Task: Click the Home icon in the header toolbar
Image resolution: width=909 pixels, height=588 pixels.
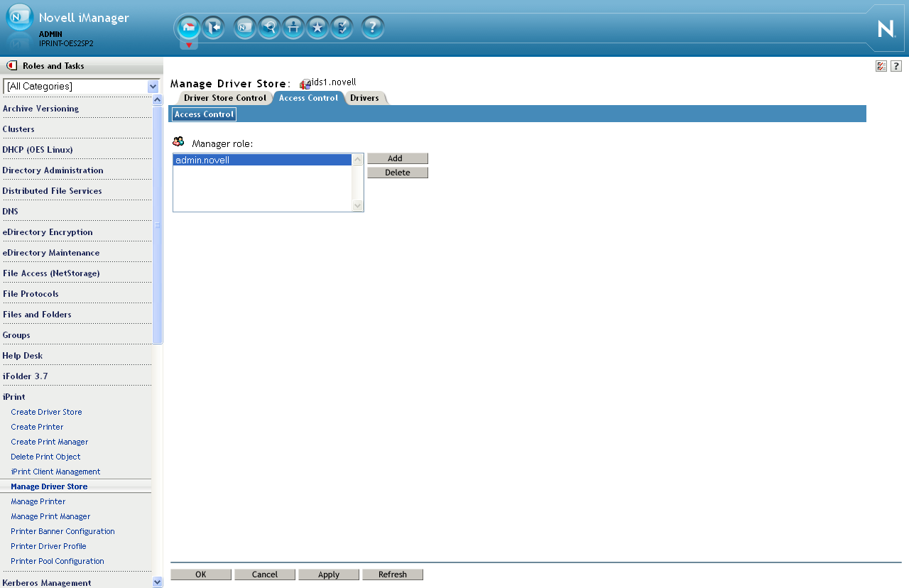Action: coord(188,28)
